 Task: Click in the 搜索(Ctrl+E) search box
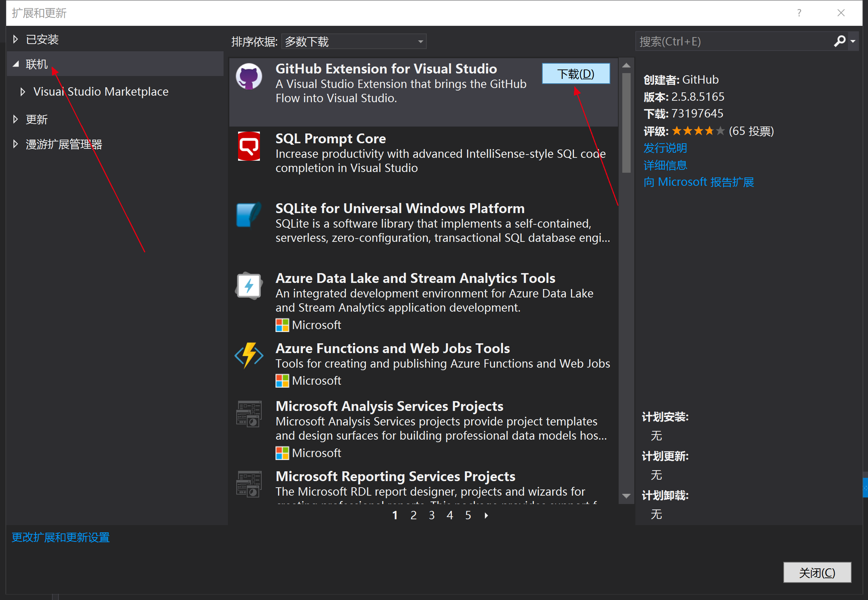[734, 41]
